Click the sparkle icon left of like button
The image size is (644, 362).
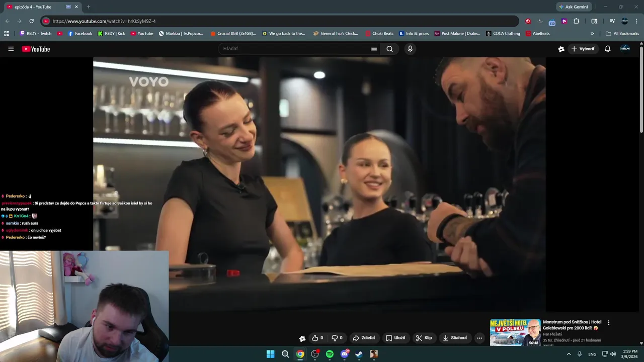pyautogui.click(x=302, y=338)
